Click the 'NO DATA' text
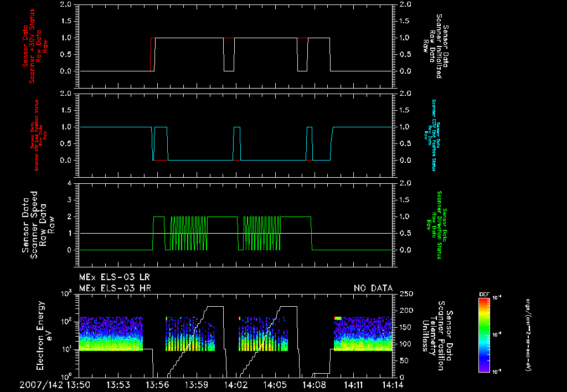The width and height of the screenshot is (567, 392). (373, 288)
